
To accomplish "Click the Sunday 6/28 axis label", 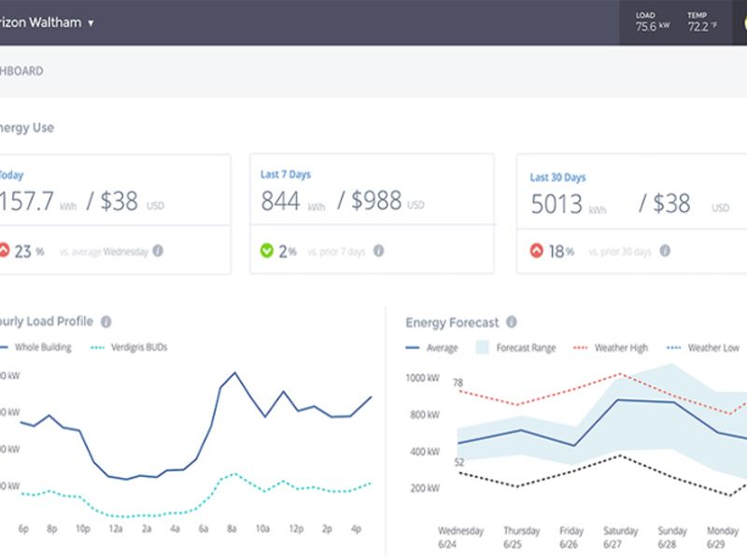I will (672, 538).
